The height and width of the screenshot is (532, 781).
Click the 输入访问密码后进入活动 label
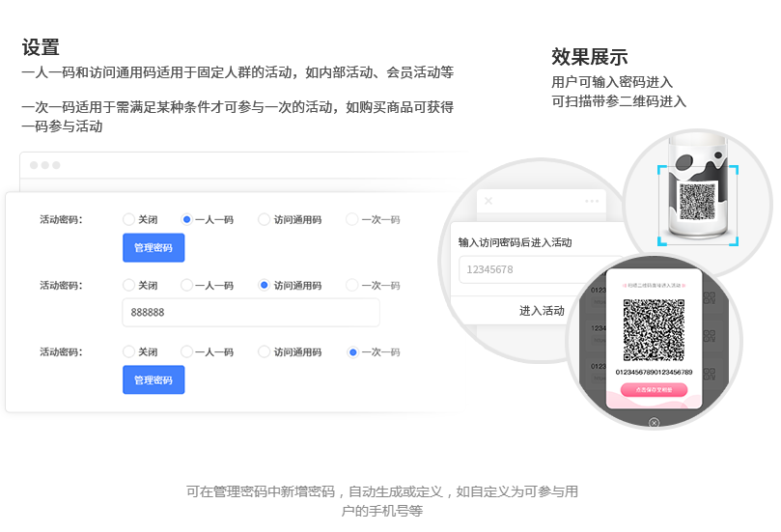tap(515, 242)
